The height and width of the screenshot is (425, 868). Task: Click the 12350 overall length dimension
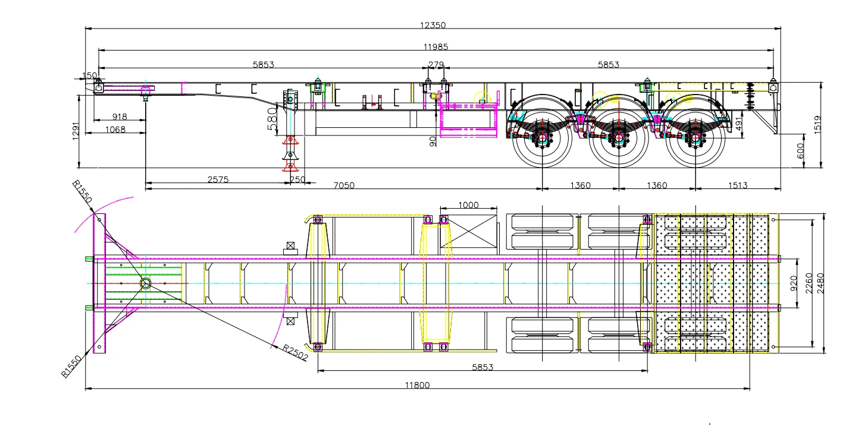click(x=433, y=25)
